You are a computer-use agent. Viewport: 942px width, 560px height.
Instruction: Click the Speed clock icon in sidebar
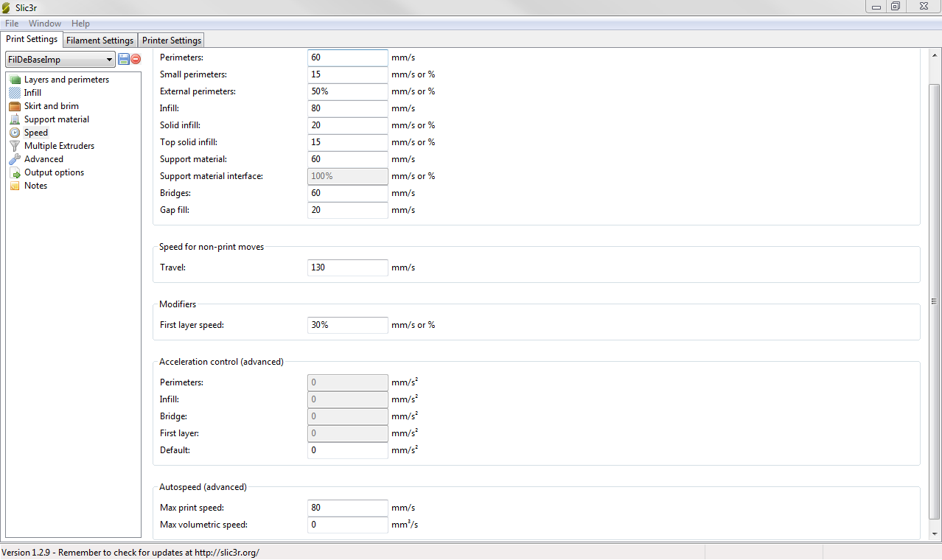pos(15,133)
